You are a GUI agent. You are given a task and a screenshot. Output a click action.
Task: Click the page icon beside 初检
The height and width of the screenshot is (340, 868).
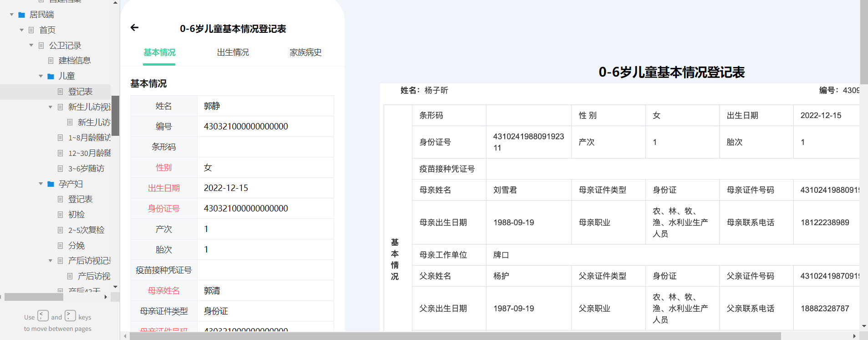pyautogui.click(x=60, y=215)
